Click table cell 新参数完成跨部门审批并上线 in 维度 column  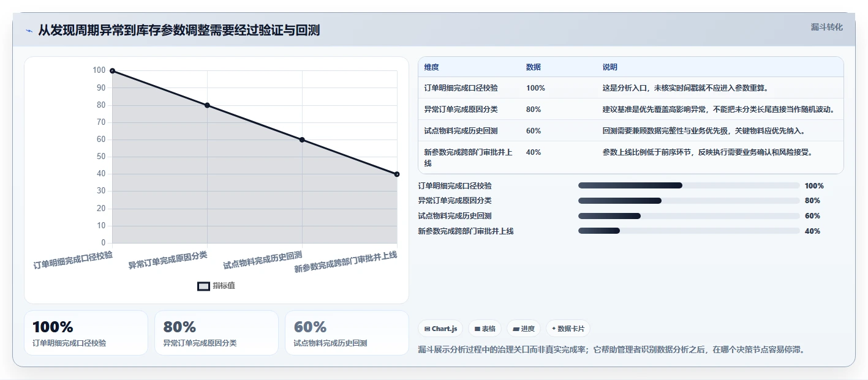click(x=469, y=158)
